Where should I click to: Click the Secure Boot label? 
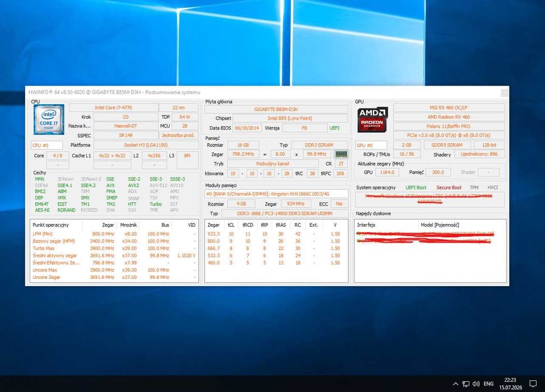(x=449, y=188)
